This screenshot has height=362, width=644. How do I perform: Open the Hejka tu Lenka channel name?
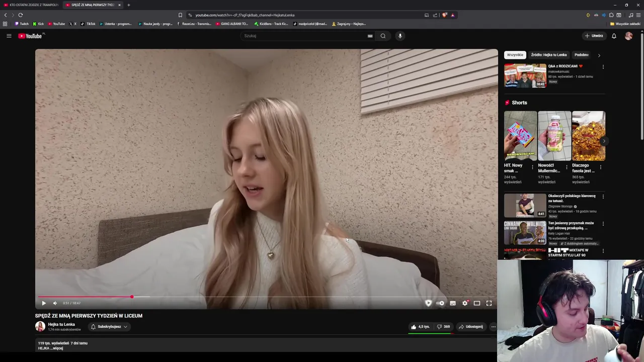point(61,324)
